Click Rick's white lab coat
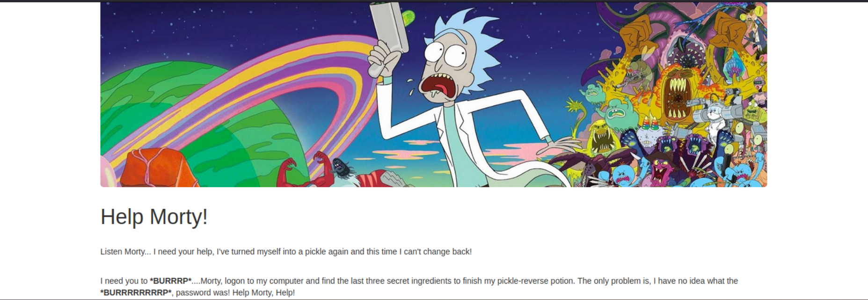Screen dimensions: 868x300 (x=468, y=140)
